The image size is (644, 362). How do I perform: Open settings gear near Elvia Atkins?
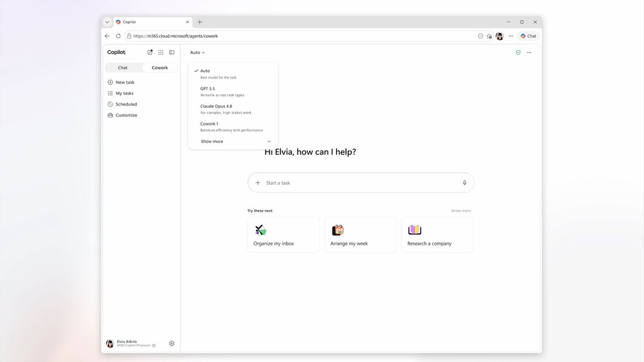coord(172,343)
